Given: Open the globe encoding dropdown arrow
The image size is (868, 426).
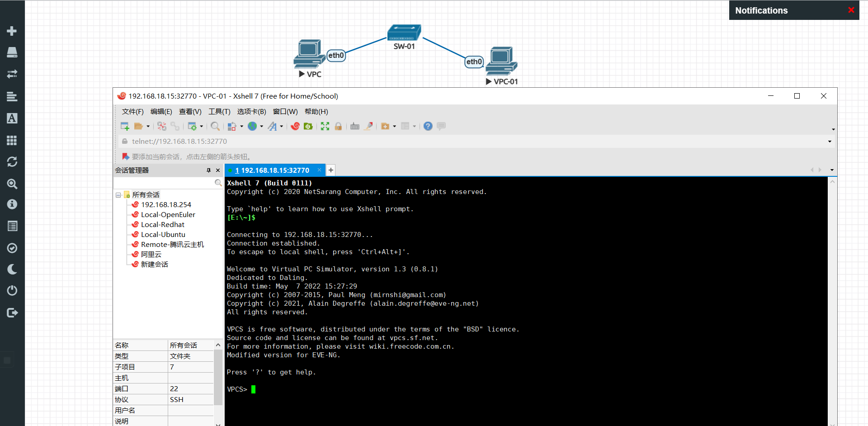Looking at the screenshot, I should pos(261,126).
